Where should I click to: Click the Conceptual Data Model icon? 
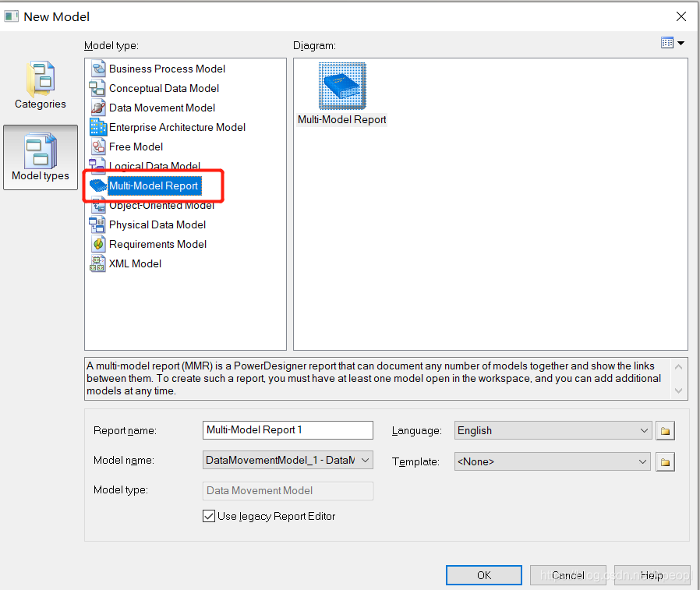(97, 88)
